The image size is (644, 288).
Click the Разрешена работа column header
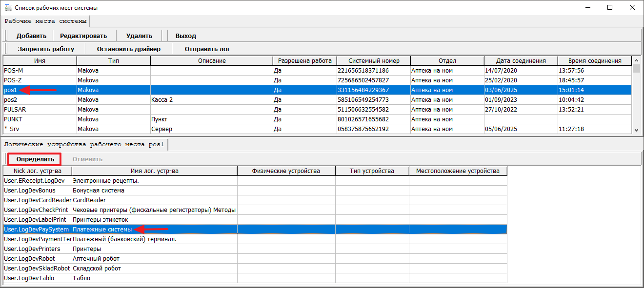click(305, 60)
